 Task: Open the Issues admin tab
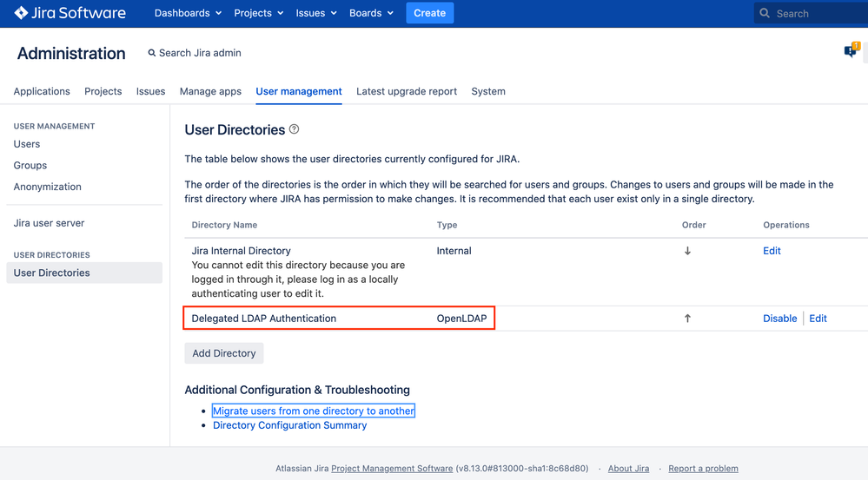tap(150, 91)
